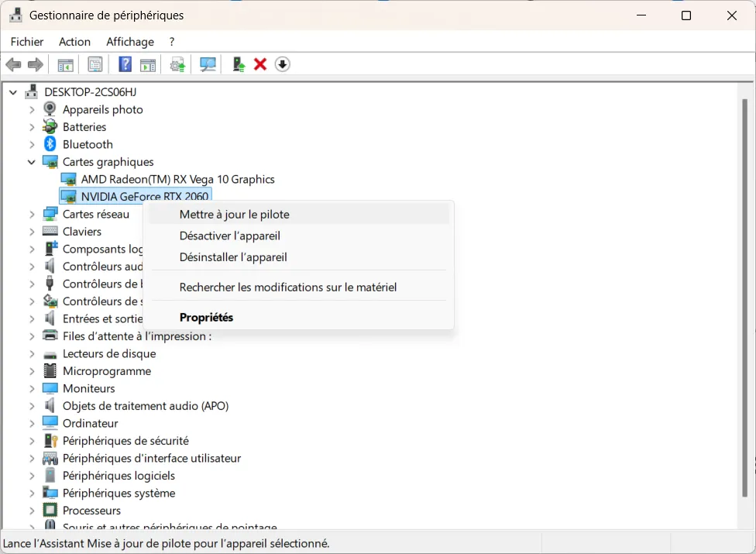Click the add driver green arrow toolbar icon
The width and height of the screenshot is (756, 554).
(x=238, y=64)
